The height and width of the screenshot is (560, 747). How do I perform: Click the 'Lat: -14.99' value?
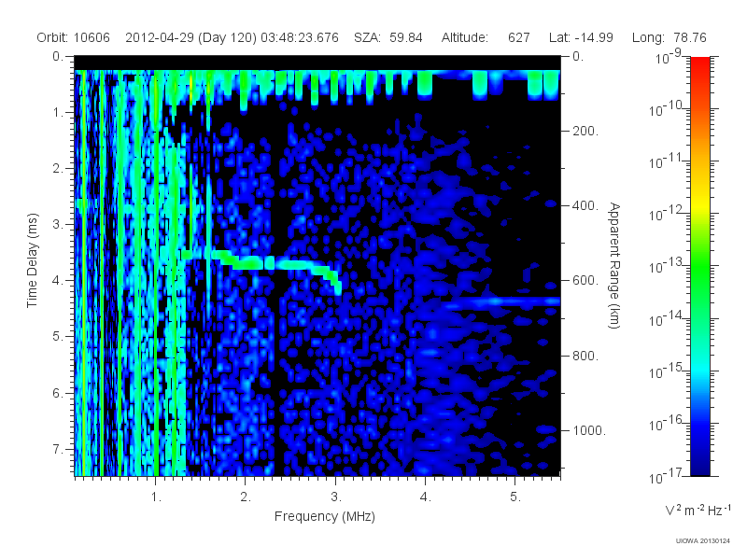[x=581, y=37]
